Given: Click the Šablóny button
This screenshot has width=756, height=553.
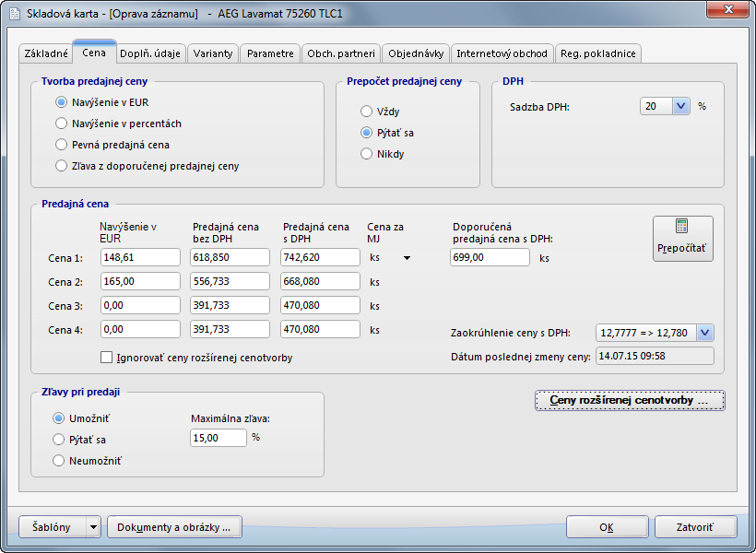Looking at the screenshot, I should pos(52,527).
